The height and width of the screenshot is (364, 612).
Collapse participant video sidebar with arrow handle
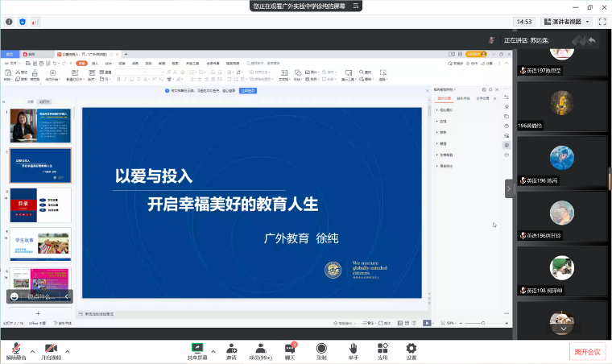pyautogui.click(x=509, y=188)
